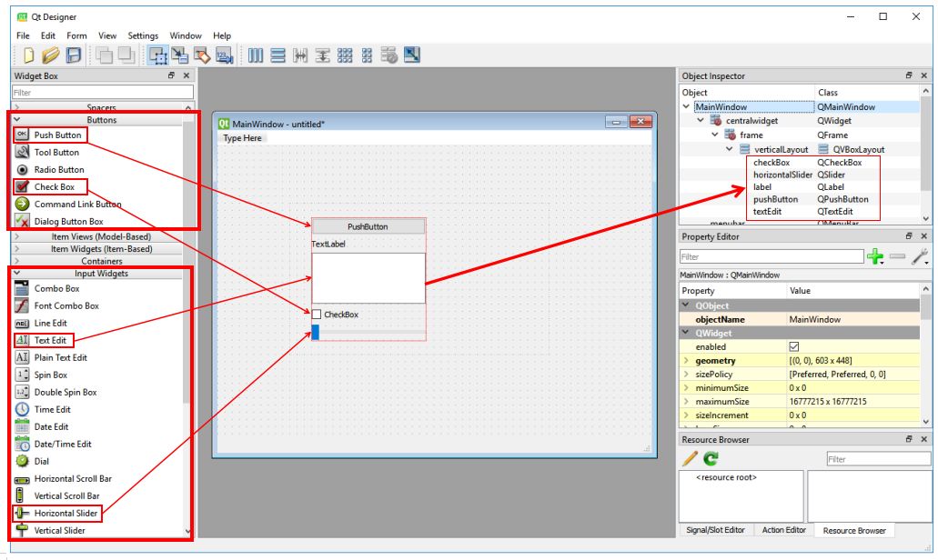Click the pencil edit resources icon
Viewport: 938px width, 560px height.
(x=690, y=458)
